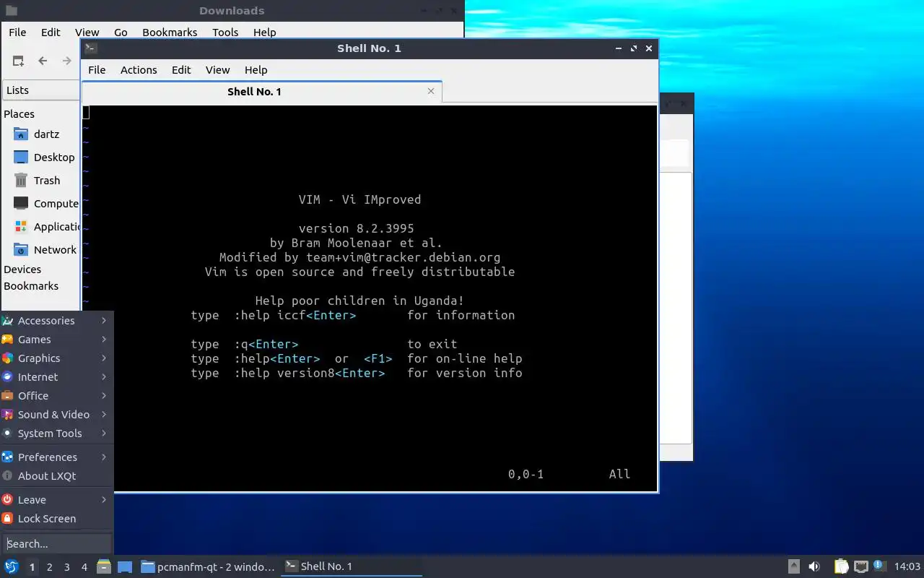The width and height of the screenshot is (924, 578).
Task: Open the Go menu in Downloads window
Action: pyautogui.click(x=121, y=33)
